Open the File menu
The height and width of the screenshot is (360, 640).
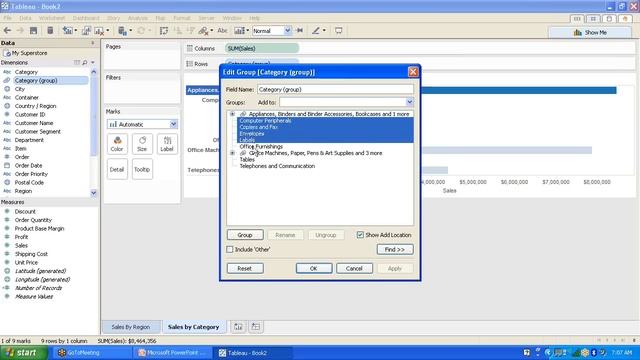(x=7, y=18)
